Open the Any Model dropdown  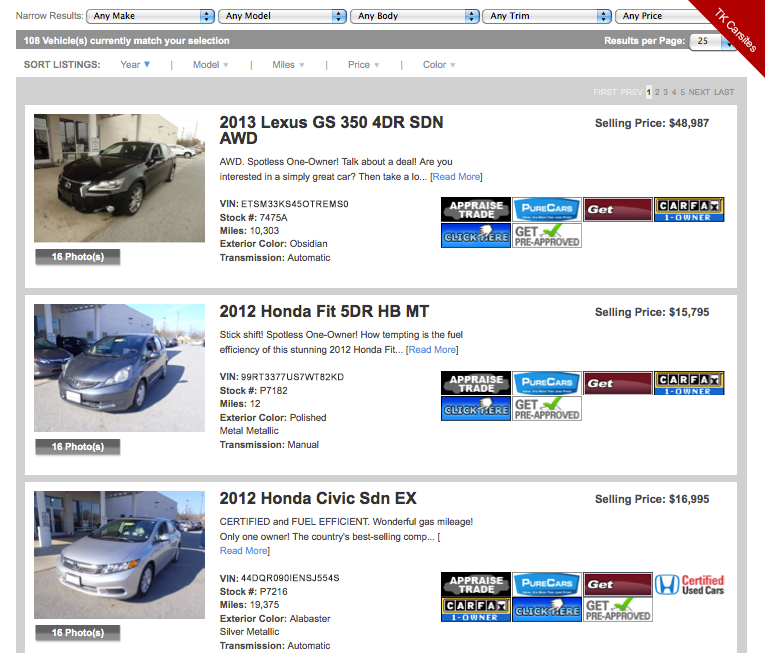282,16
